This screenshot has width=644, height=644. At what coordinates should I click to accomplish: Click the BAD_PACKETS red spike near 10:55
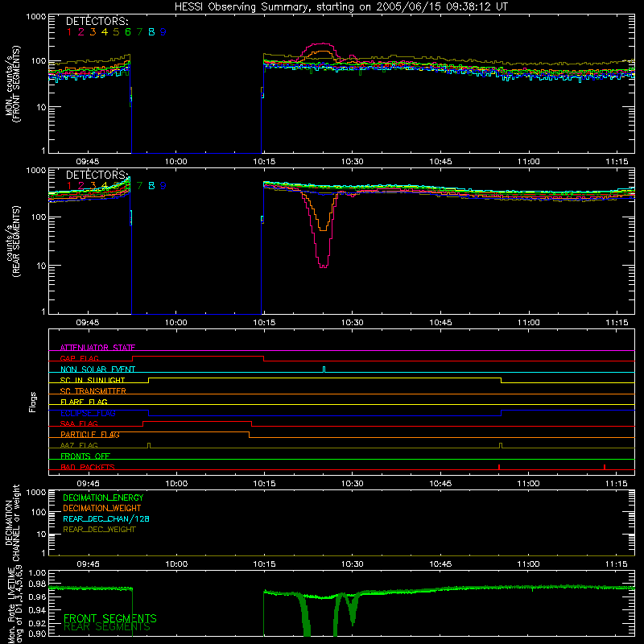(x=498, y=467)
